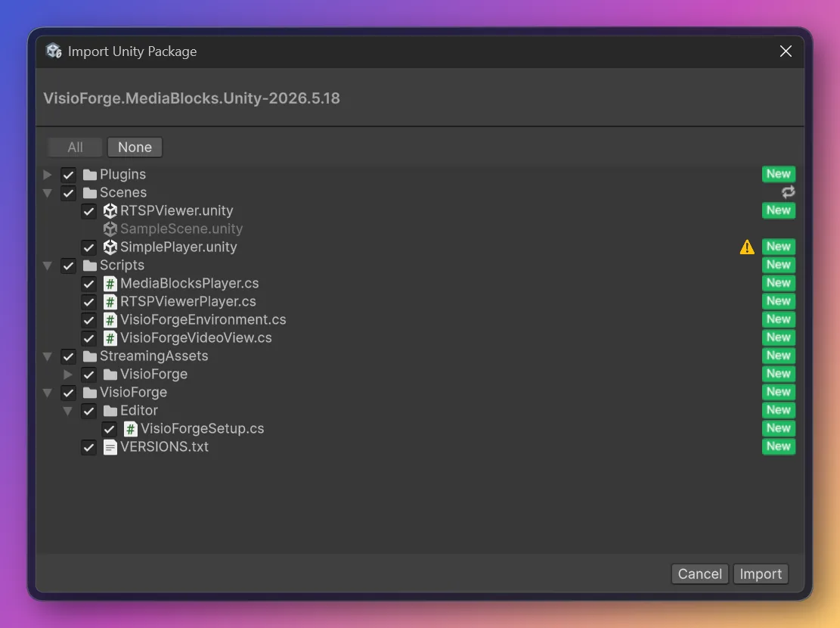Expand the Plugins folder arrow

(x=47, y=174)
